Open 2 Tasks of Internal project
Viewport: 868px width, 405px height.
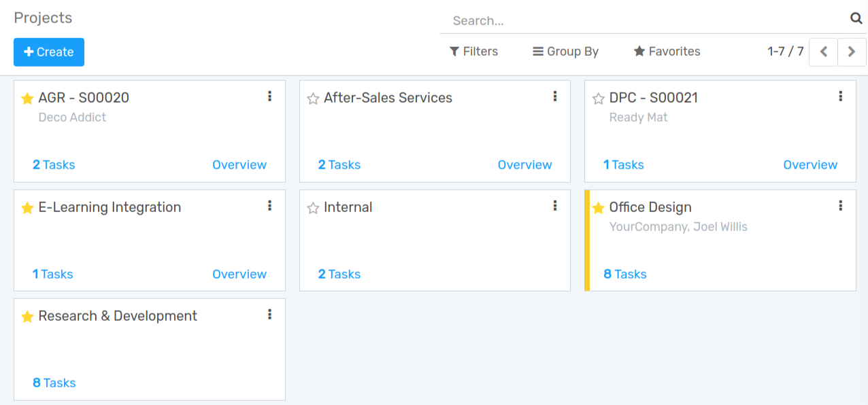pos(339,274)
